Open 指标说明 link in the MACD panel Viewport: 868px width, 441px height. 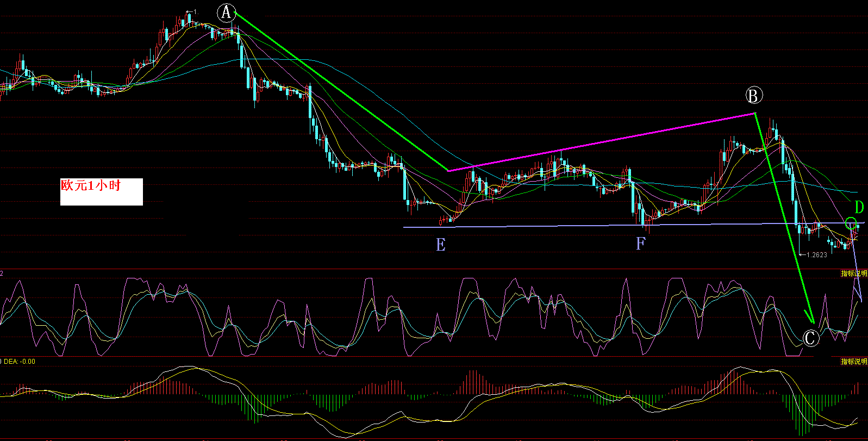[x=854, y=362]
